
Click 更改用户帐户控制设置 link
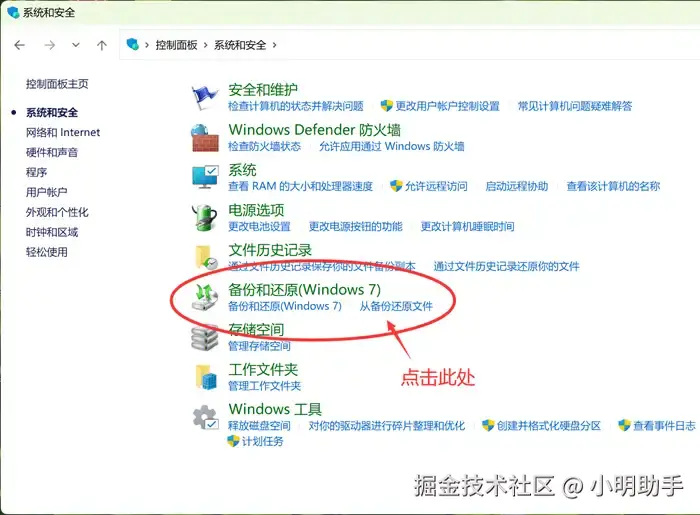[x=447, y=106]
